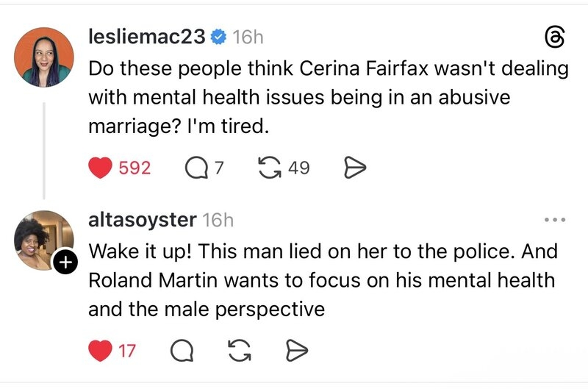Open the reply text mentioning Roland Martin
The height and width of the screenshot is (389, 588).
click(x=322, y=280)
